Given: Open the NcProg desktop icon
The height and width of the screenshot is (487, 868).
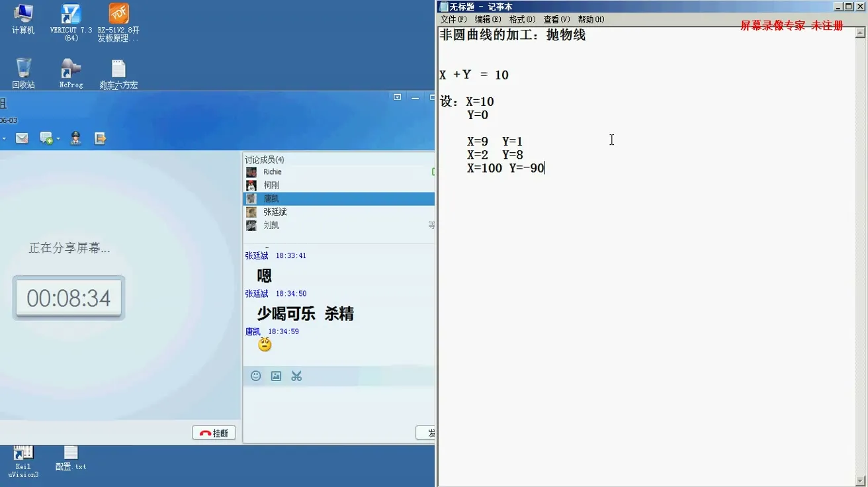Looking at the screenshot, I should click(x=70, y=66).
